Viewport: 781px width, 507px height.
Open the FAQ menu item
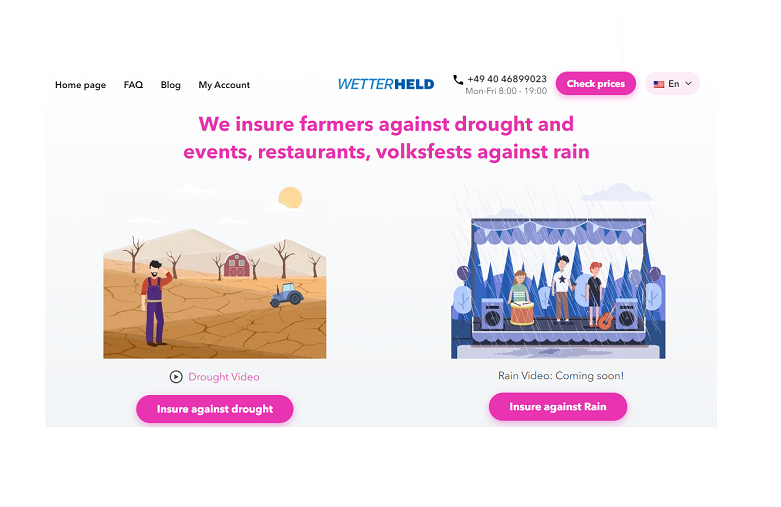133,85
